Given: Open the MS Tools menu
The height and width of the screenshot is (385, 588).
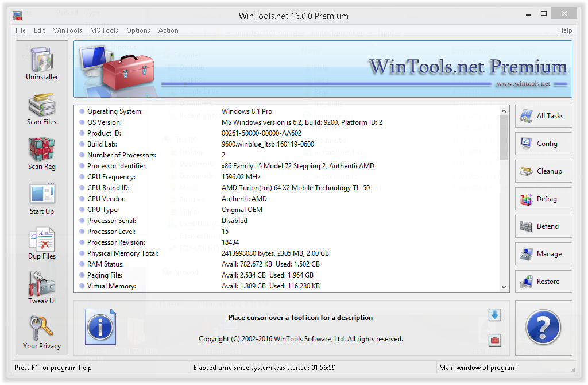Looking at the screenshot, I should pyautogui.click(x=104, y=30).
